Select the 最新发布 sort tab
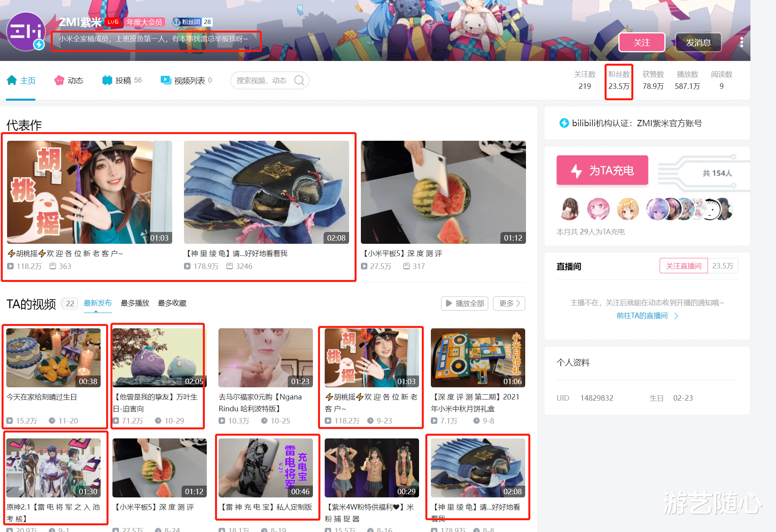Image resolution: width=776 pixels, height=532 pixels. (97, 303)
